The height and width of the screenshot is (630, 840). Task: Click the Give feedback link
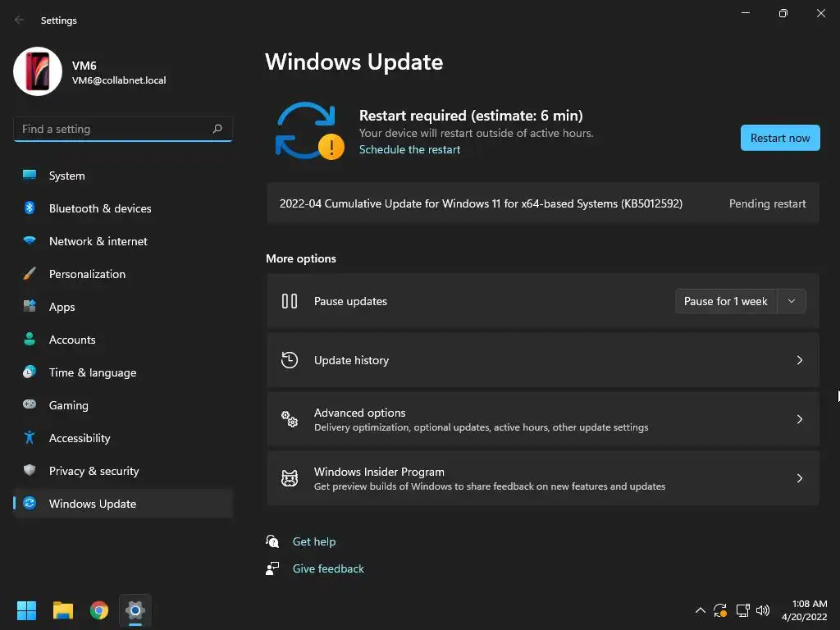[328, 568]
